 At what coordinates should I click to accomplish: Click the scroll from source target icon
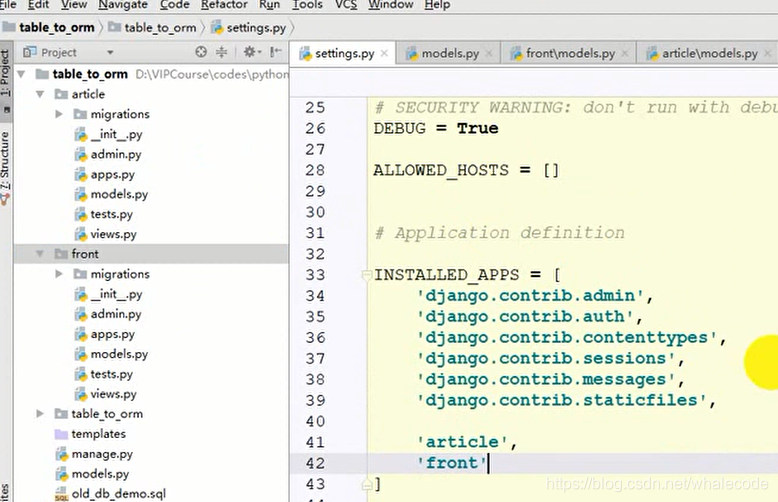(200, 52)
